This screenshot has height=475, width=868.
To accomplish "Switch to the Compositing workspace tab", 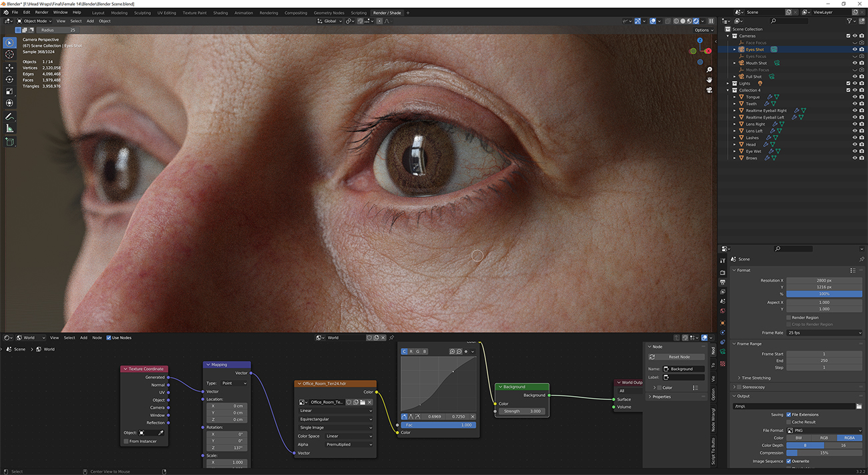I will [296, 13].
